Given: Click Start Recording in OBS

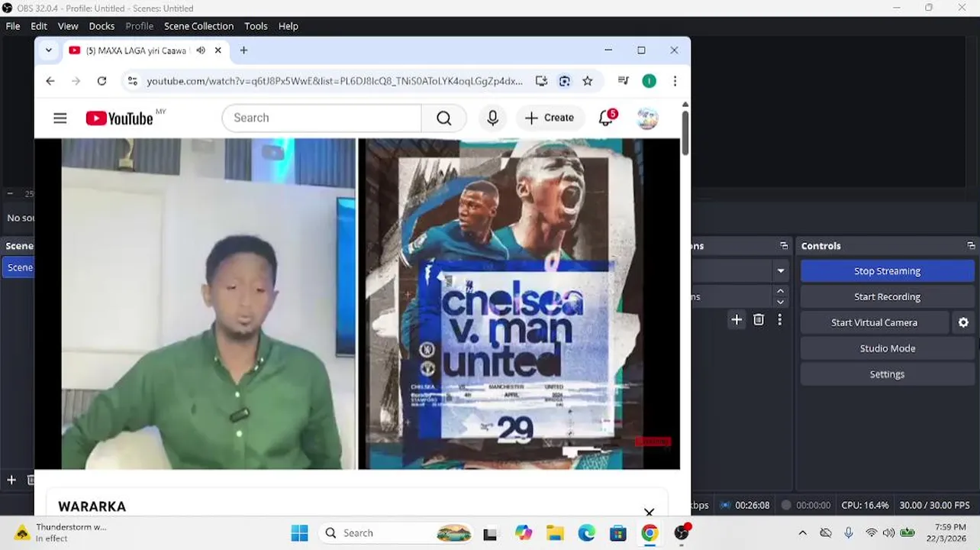Looking at the screenshot, I should (x=887, y=297).
